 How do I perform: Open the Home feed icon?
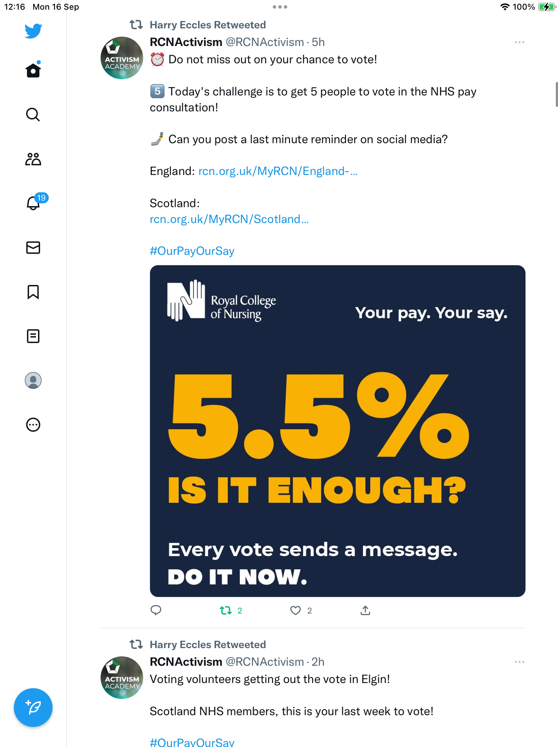pos(33,70)
